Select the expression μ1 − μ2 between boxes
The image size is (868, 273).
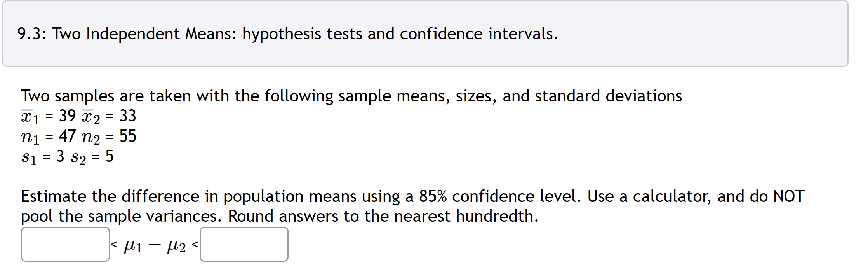coord(155,244)
